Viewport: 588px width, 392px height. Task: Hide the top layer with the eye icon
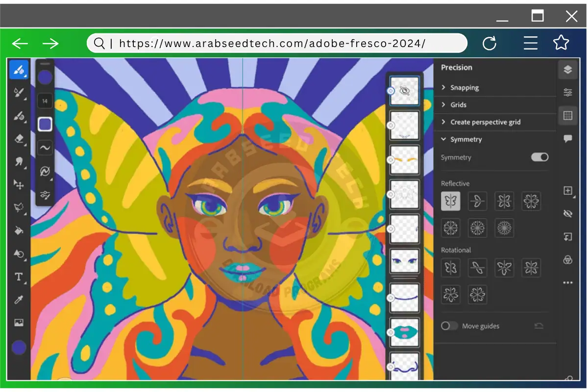coord(404,90)
